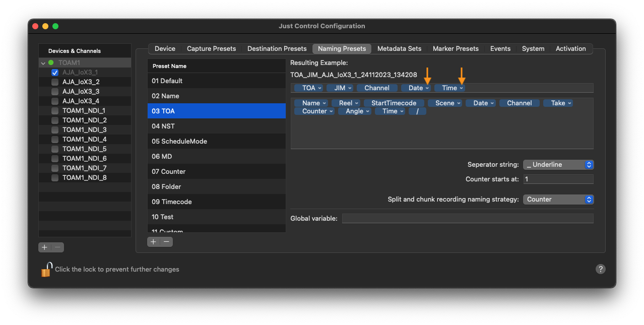Click the Channel token in available tokens
The image size is (644, 325).
[520, 103]
